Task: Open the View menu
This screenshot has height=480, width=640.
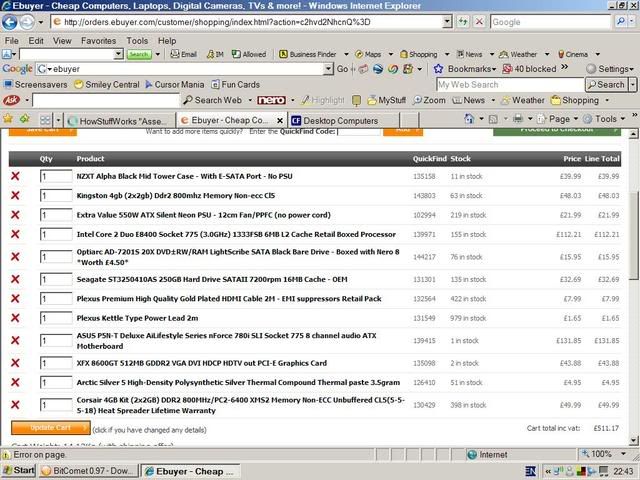Action: tap(62, 41)
